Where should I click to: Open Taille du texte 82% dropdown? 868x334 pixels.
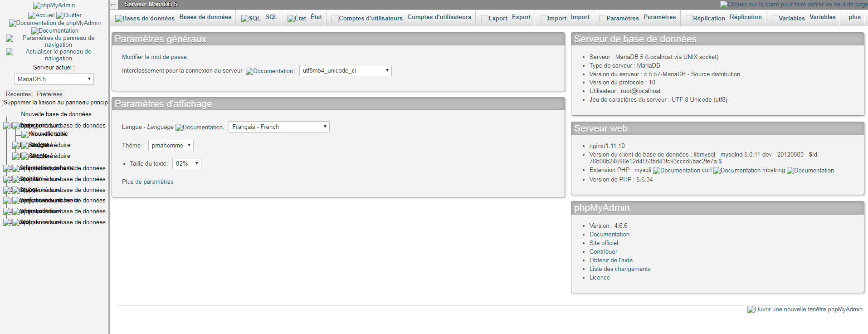(x=187, y=163)
